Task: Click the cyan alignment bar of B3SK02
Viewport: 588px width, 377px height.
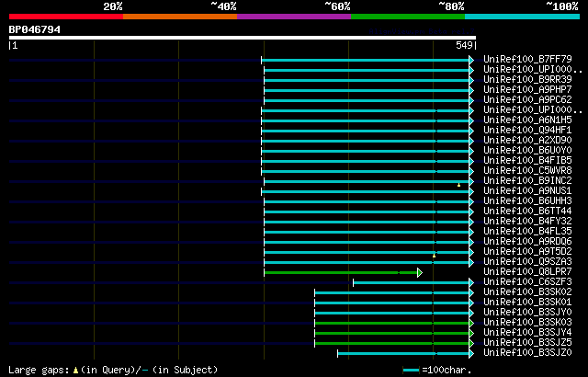Action: point(392,292)
